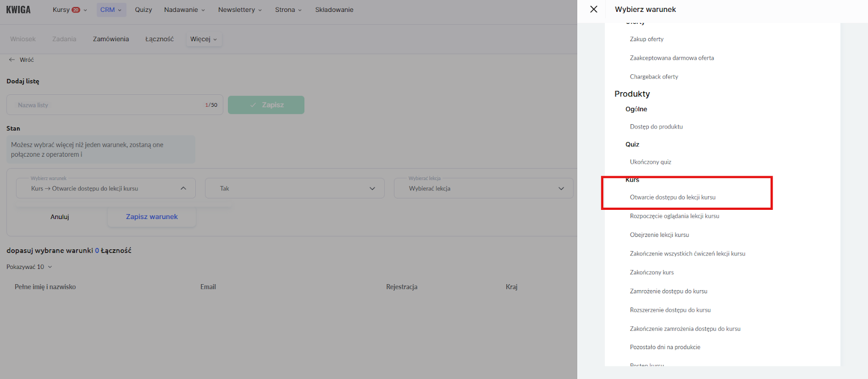Switch to the Łączność tab
The image size is (868, 379).
[159, 39]
